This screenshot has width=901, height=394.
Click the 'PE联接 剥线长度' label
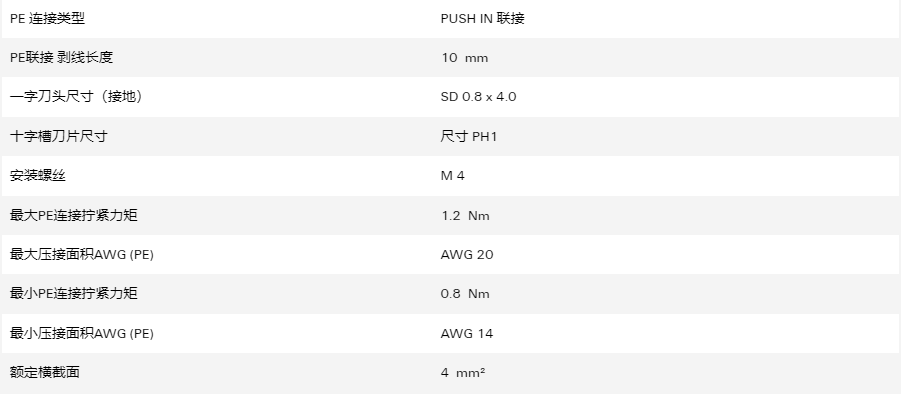click(61, 57)
